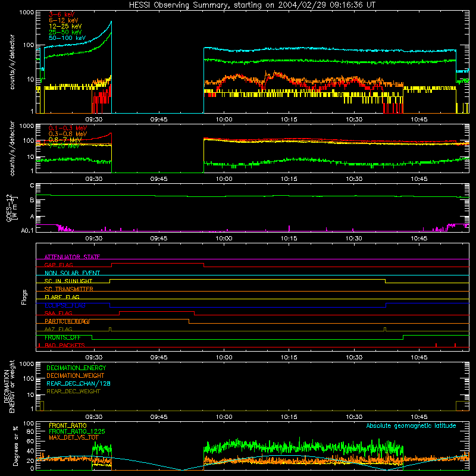Select the DECIMATION_ENERGY legend label
Viewport: 476px width, 476px height.
click(76, 368)
